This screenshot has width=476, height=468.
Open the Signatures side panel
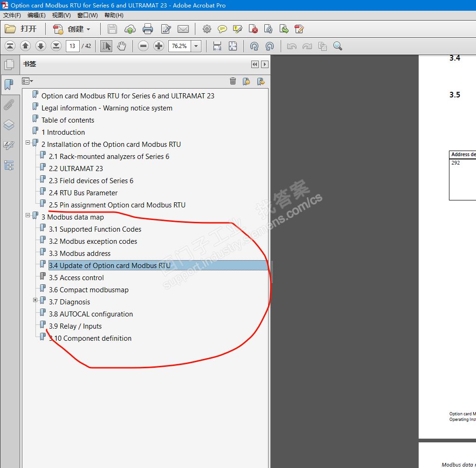pos(9,145)
